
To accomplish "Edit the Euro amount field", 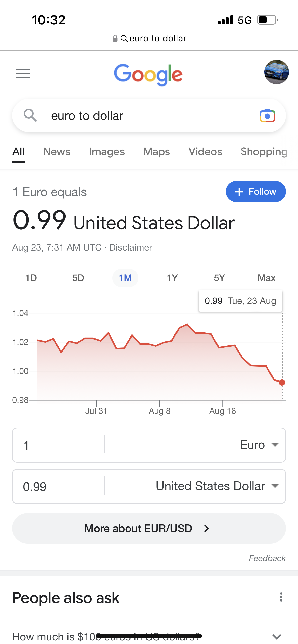I will point(59,445).
